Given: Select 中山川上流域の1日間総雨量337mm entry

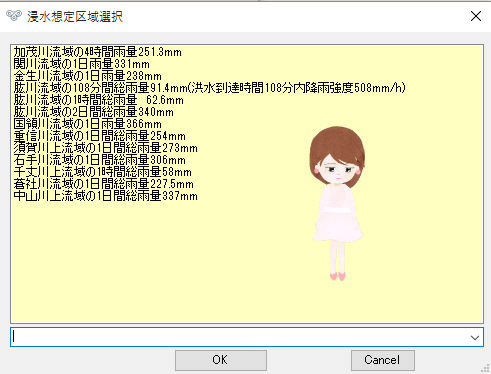Looking at the screenshot, I should 105,196.
